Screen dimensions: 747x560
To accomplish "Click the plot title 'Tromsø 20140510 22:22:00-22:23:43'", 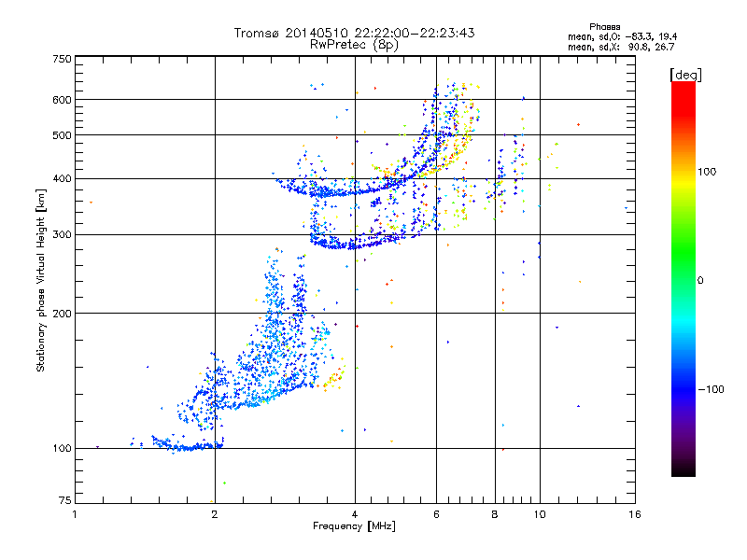I will (354, 33).
